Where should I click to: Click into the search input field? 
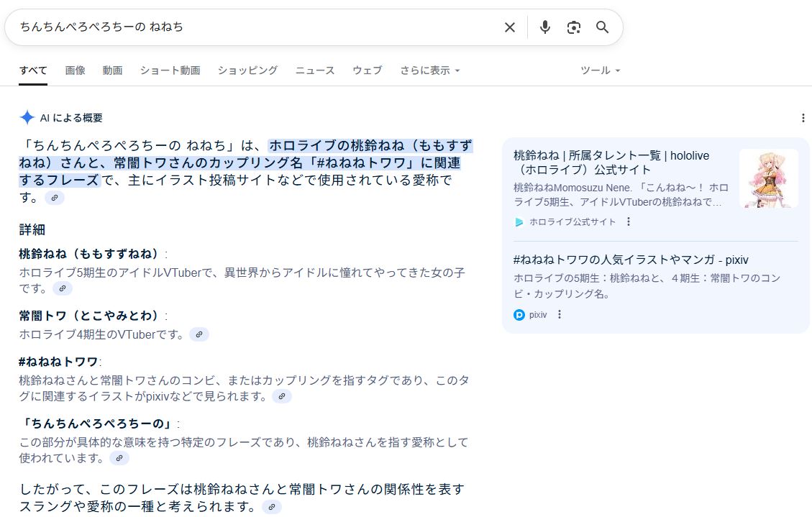click(256, 27)
